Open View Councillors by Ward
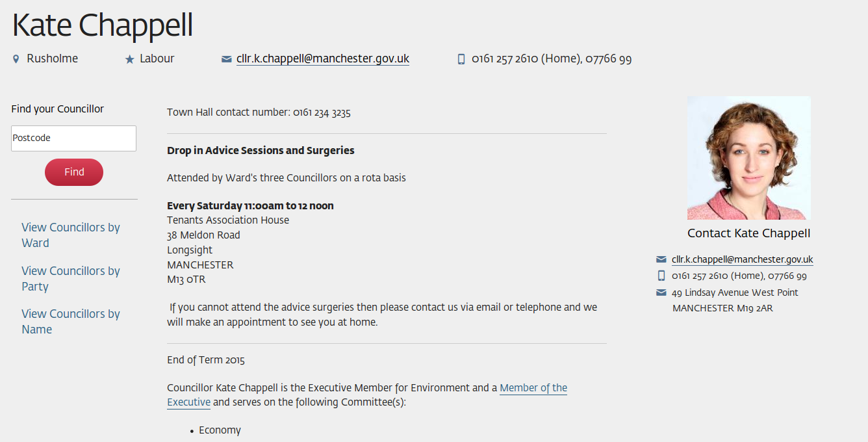868x442 pixels. click(71, 235)
